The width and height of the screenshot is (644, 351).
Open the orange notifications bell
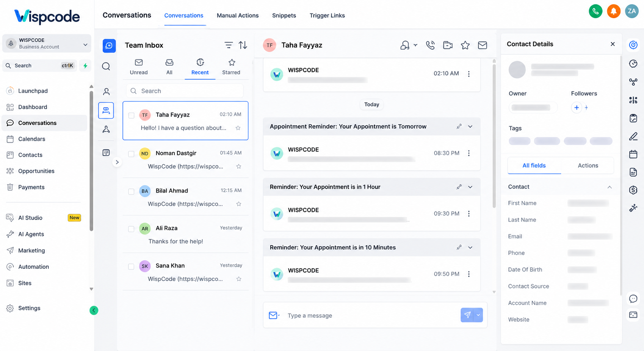tap(614, 11)
